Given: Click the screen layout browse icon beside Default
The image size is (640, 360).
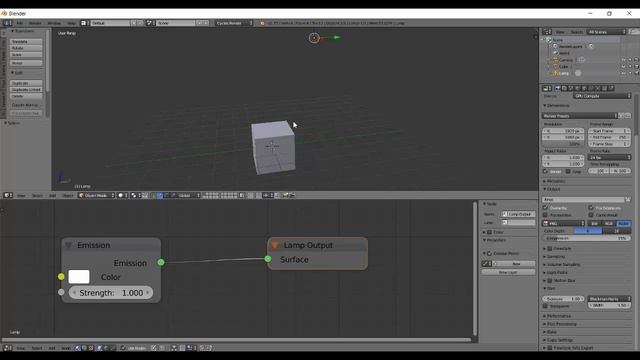Looking at the screenshot, I should (84, 23).
